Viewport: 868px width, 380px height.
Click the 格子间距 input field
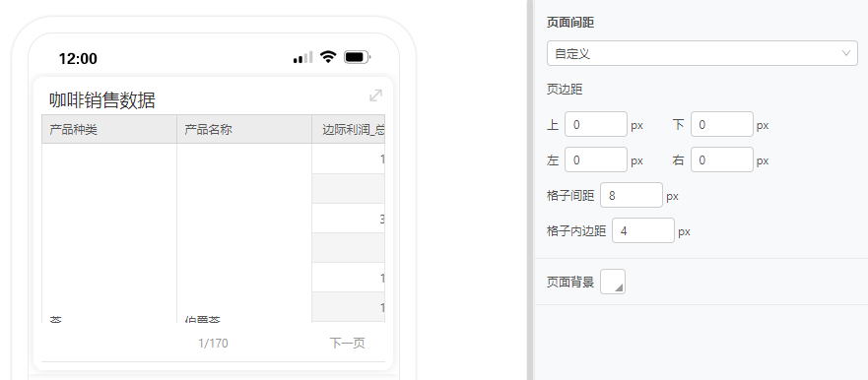[x=632, y=195]
